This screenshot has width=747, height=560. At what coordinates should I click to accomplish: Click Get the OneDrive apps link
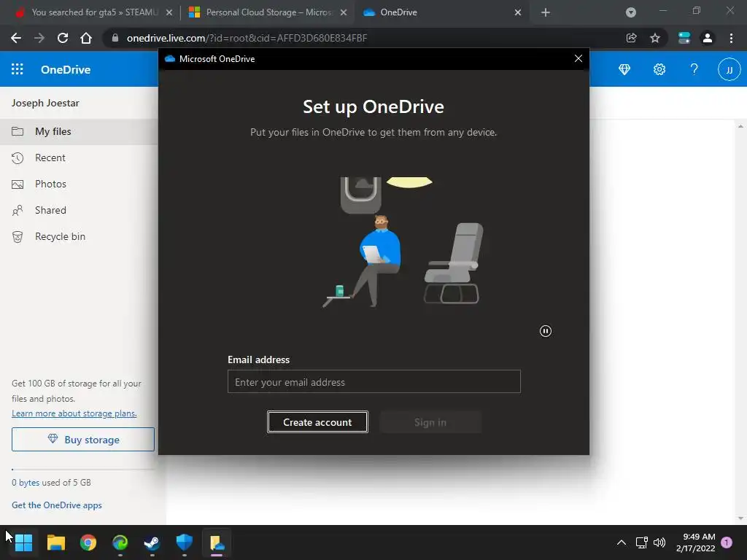pos(57,505)
